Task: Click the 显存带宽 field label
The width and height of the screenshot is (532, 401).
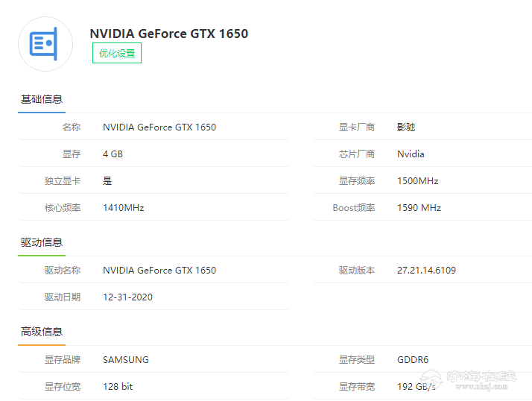Action: point(357,386)
